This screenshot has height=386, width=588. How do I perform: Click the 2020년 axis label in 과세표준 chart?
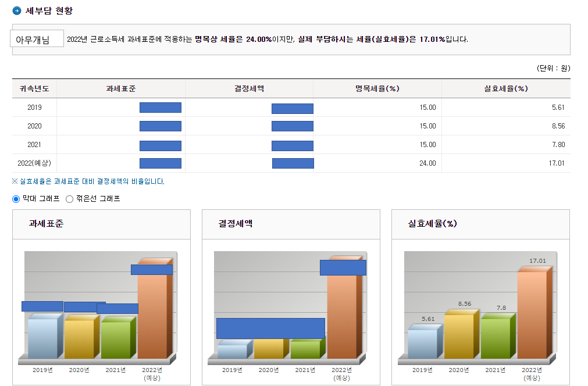[79, 370]
